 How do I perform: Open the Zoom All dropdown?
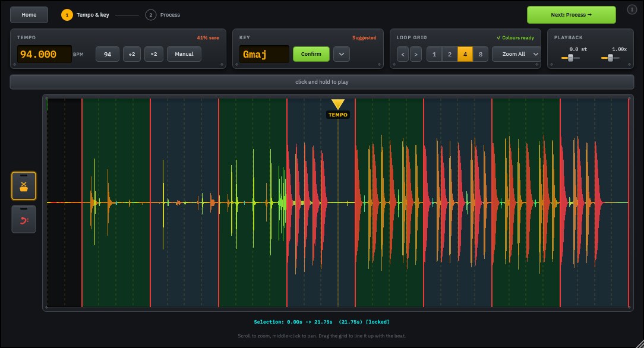point(517,54)
